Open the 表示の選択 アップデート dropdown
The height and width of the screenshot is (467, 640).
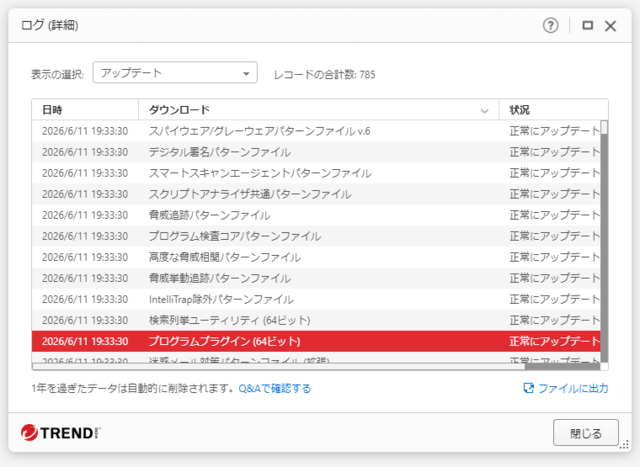(175, 73)
